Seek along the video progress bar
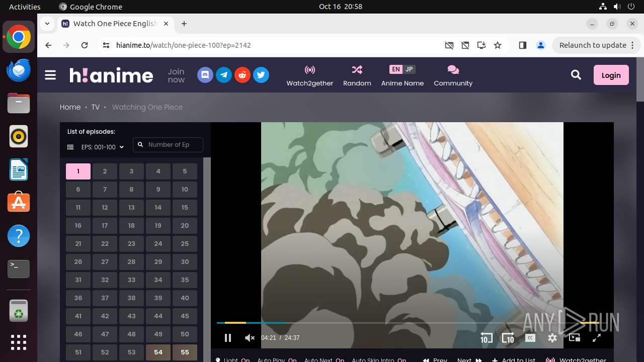 pos(408,323)
